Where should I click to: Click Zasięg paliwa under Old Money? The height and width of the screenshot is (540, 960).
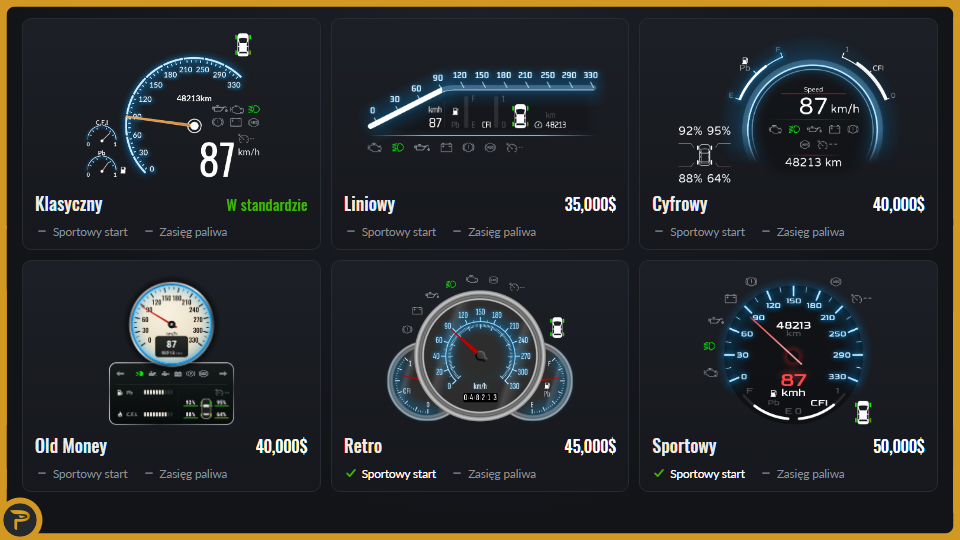pyautogui.click(x=193, y=474)
